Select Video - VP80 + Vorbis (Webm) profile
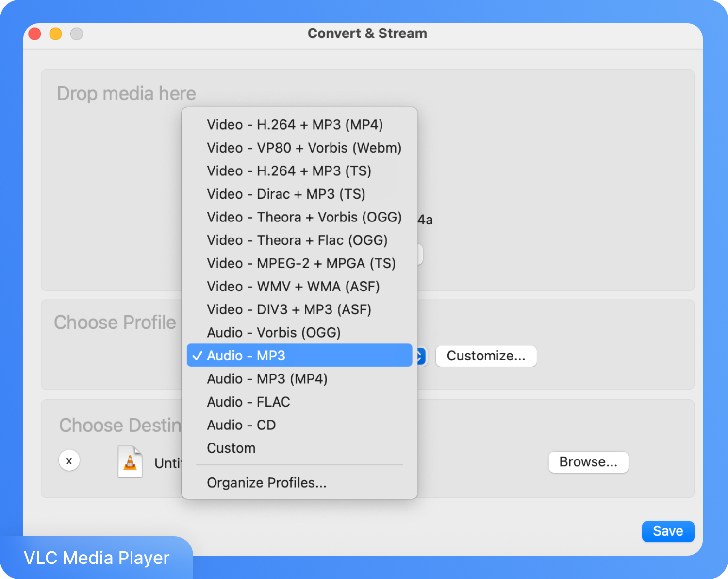728x579 pixels. point(304,148)
